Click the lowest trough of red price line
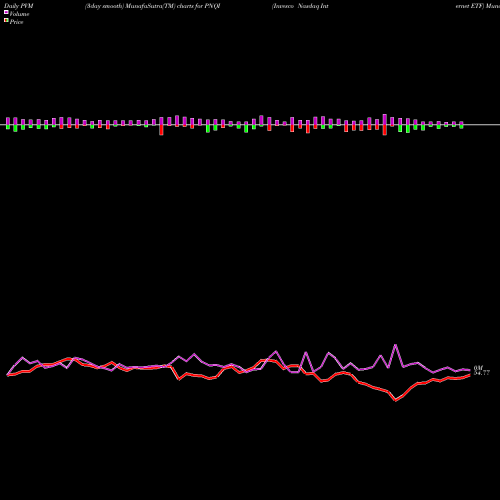Viewport: 500px width, 500px height. [x=396, y=400]
